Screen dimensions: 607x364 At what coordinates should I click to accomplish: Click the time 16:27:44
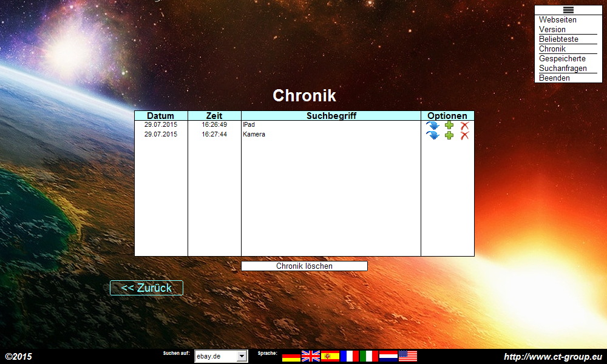click(x=214, y=134)
